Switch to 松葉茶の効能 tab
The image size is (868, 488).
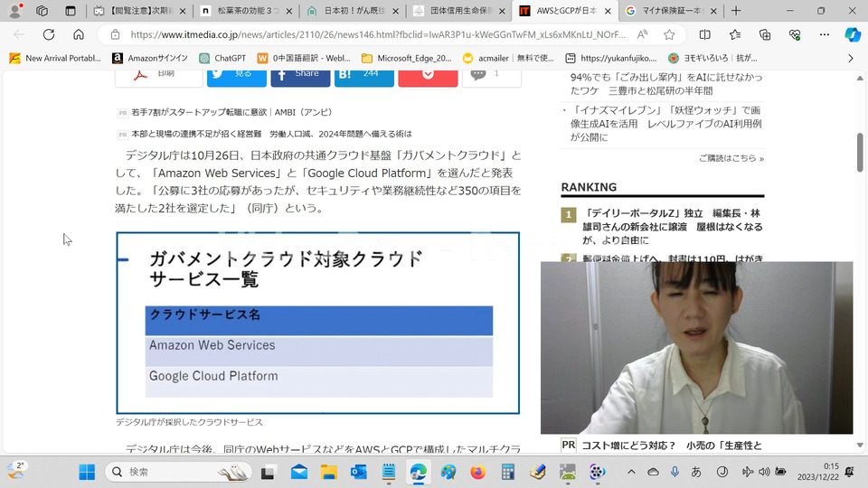[246, 11]
